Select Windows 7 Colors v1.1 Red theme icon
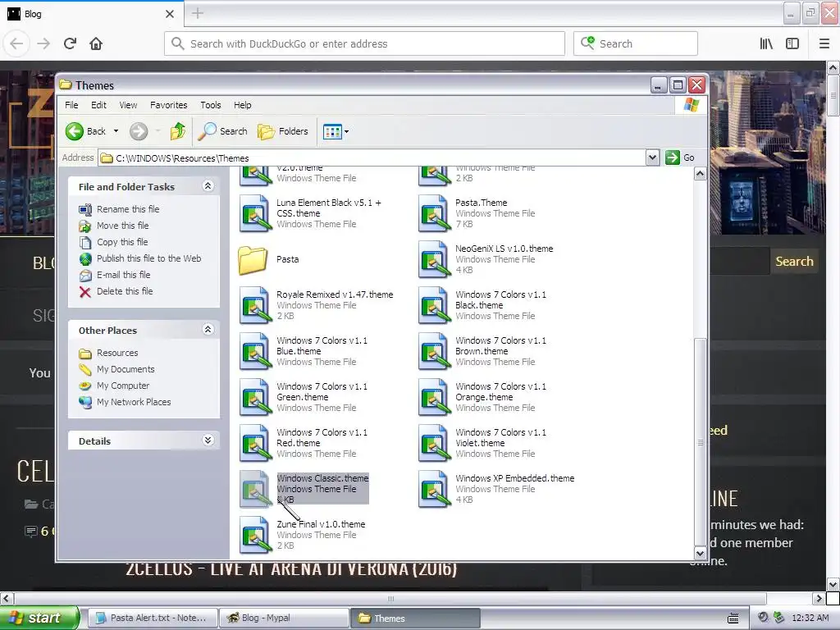Viewport: 840px width, 630px height. pos(255,444)
